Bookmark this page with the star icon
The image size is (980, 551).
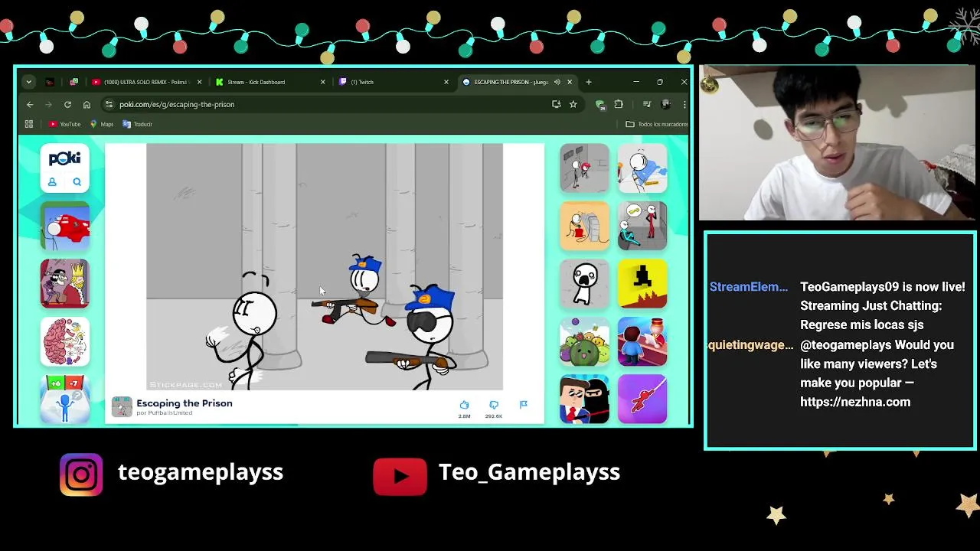click(573, 104)
